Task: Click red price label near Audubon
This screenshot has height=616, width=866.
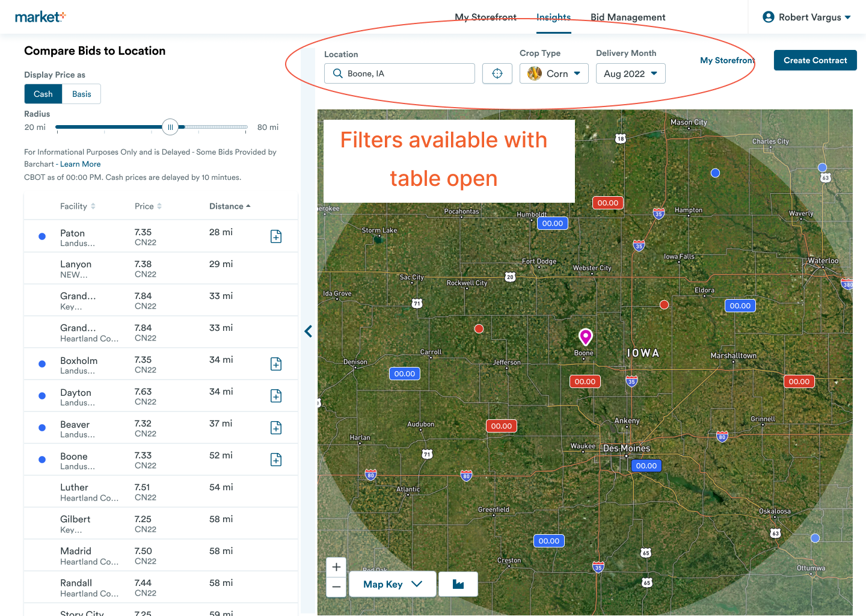Action: (x=501, y=426)
